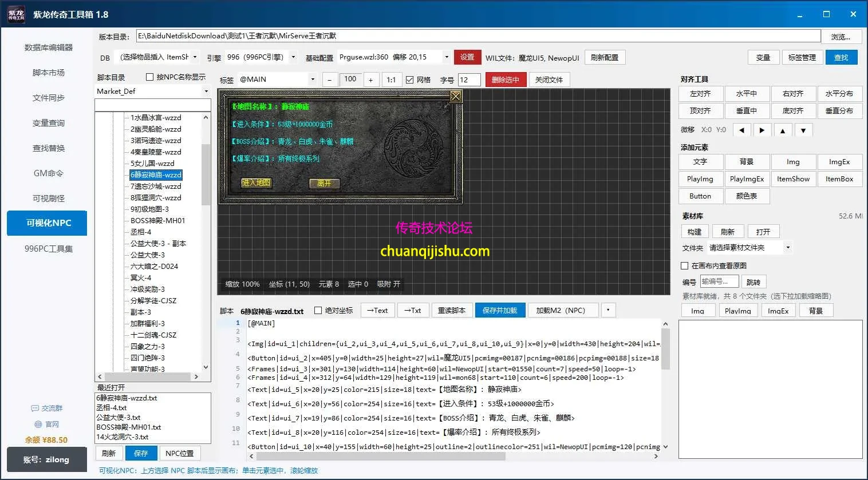The image size is (868, 480).
Task: Click the 进入地图 button in preview
Action: 256,183
